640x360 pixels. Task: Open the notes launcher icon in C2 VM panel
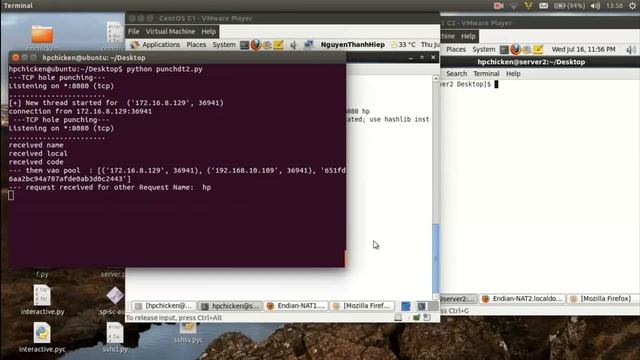(538, 50)
